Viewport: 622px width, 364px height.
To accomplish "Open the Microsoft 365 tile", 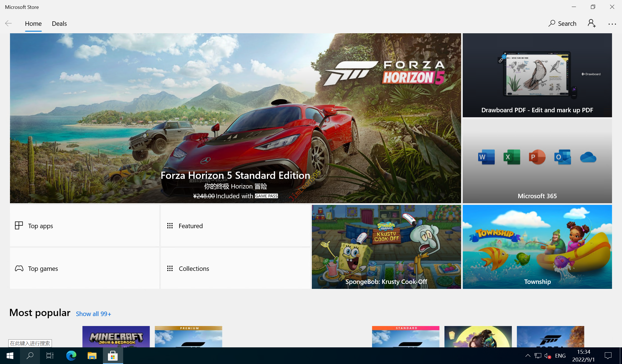I will [537, 161].
